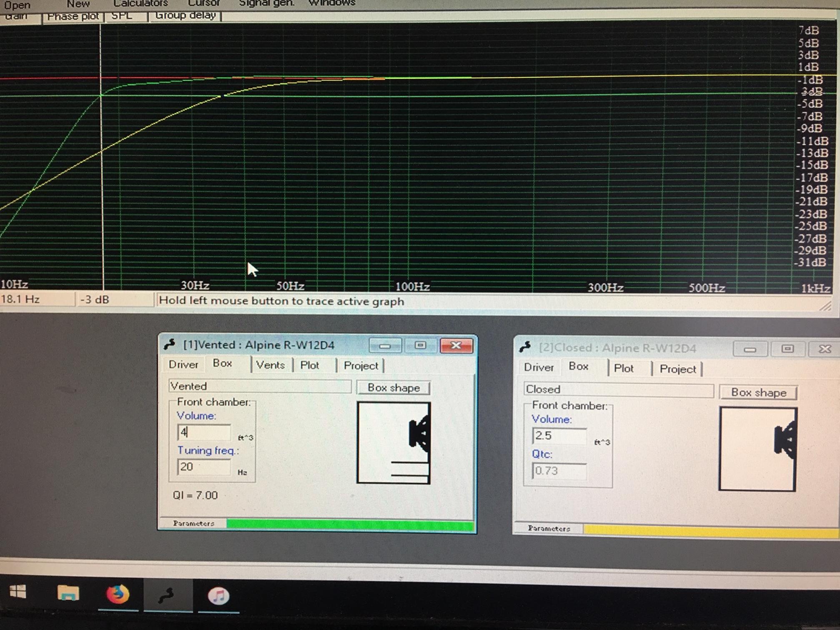Click the Vented box type field
Viewport: 840px width, 630px height.
pos(260,386)
